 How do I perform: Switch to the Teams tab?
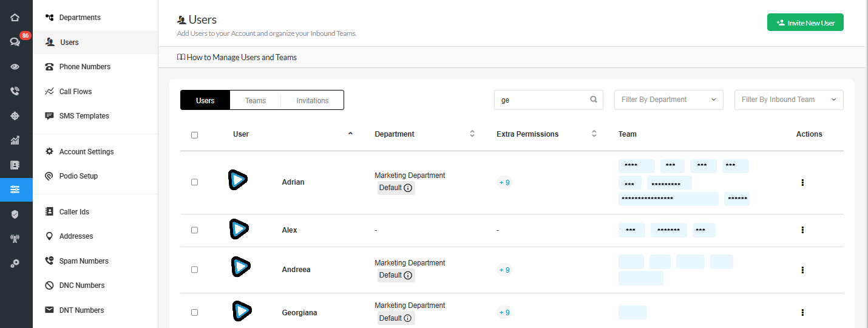click(256, 100)
